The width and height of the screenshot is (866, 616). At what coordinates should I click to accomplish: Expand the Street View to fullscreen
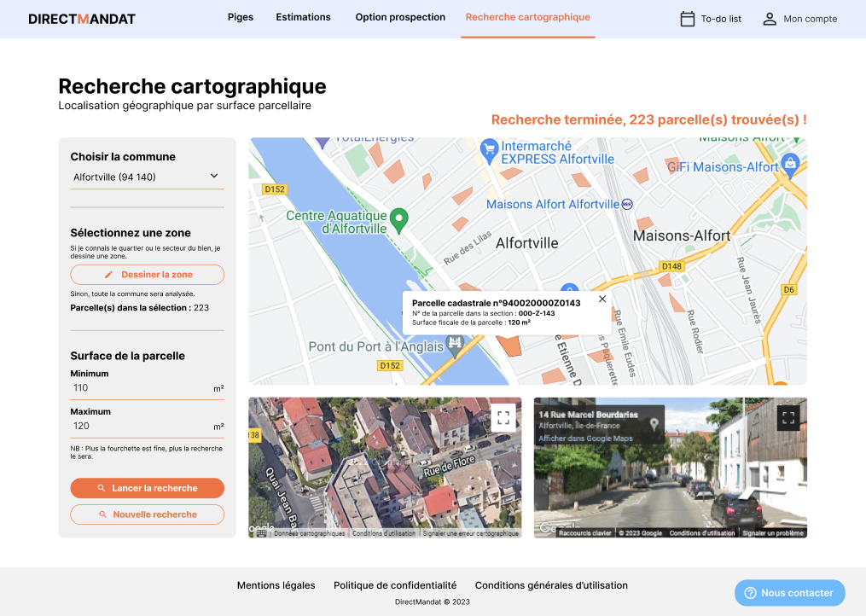click(788, 418)
